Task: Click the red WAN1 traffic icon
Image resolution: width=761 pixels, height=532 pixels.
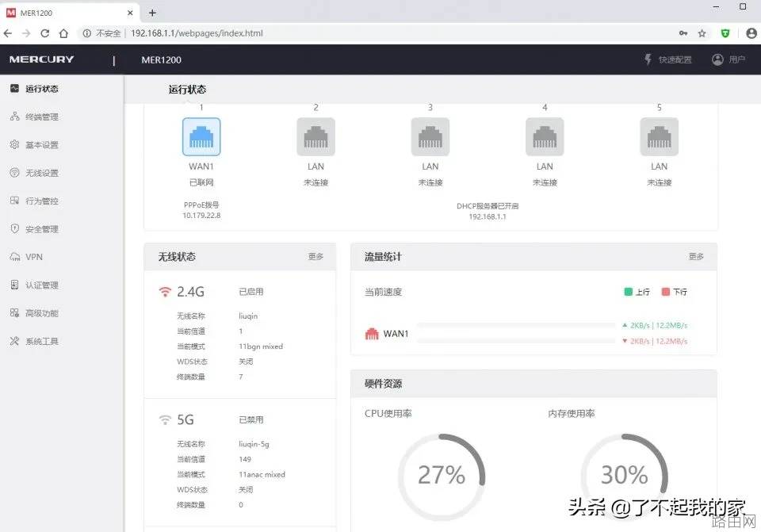Action: [372, 334]
